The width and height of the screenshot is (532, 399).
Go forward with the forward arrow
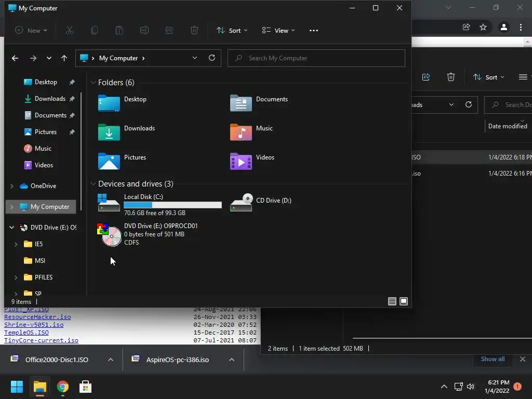33,58
